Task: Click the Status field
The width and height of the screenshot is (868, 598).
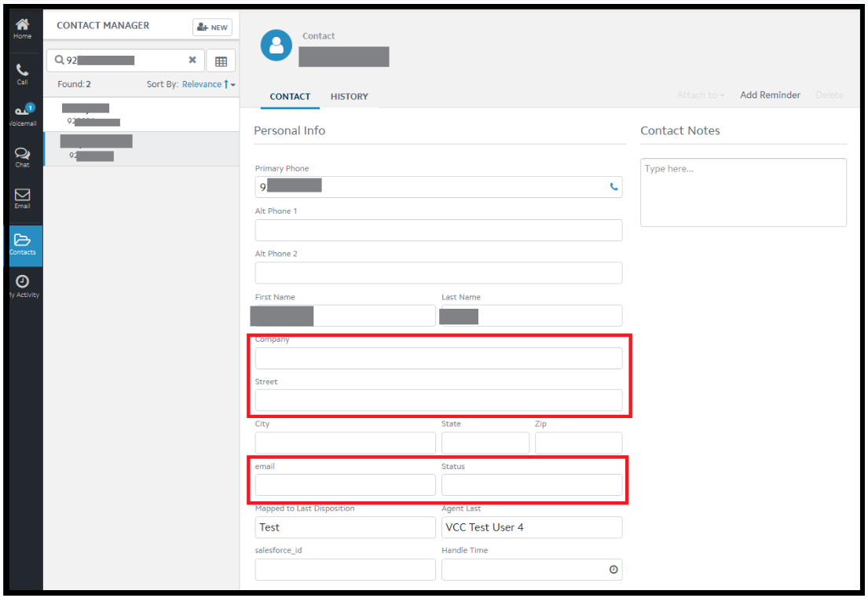Action: (532, 485)
